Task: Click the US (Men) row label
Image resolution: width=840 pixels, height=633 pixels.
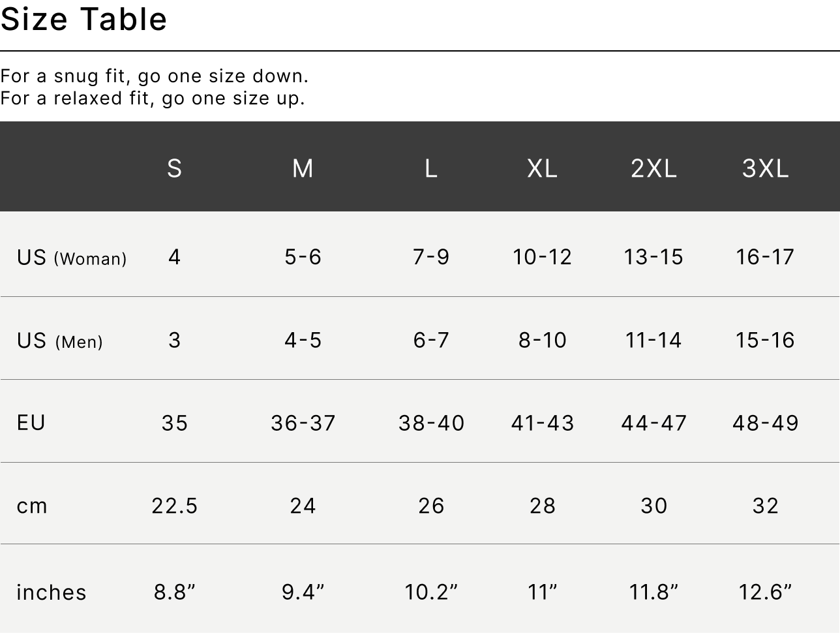Action: pos(60,341)
